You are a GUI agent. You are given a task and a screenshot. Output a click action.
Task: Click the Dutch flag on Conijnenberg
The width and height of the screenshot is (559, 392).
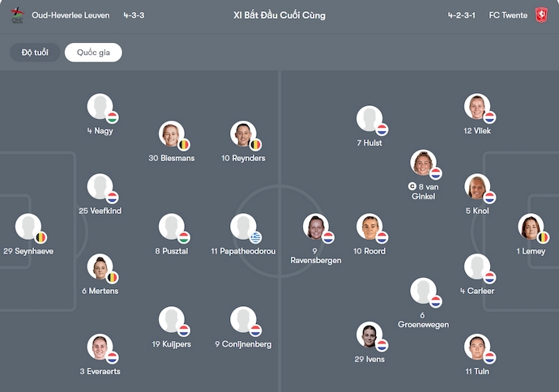tap(256, 330)
